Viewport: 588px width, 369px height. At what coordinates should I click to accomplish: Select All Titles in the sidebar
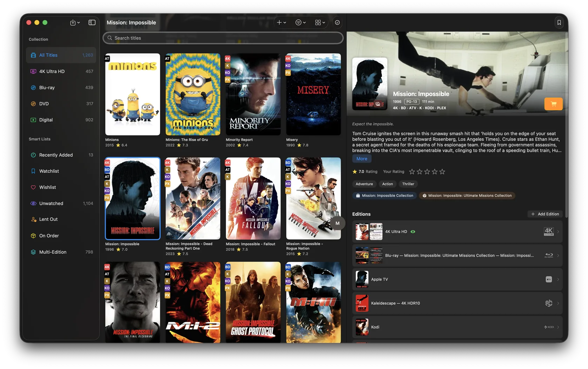pos(61,55)
